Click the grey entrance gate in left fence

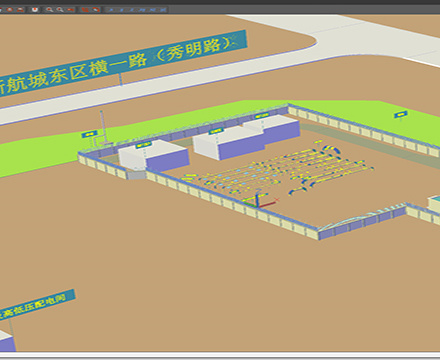pos(136,175)
